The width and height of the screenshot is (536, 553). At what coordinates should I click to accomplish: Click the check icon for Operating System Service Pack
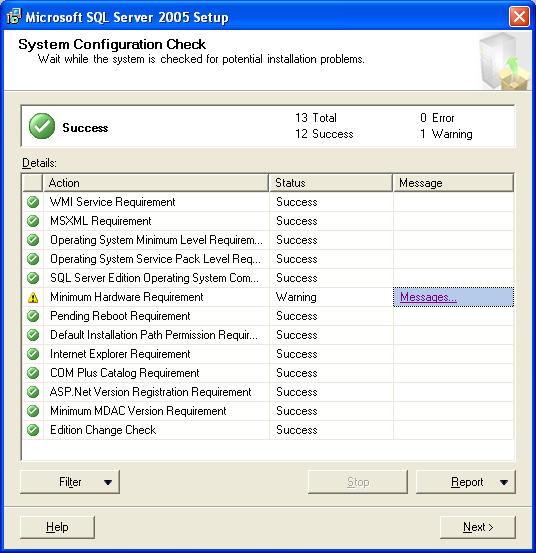[x=33, y=259]
